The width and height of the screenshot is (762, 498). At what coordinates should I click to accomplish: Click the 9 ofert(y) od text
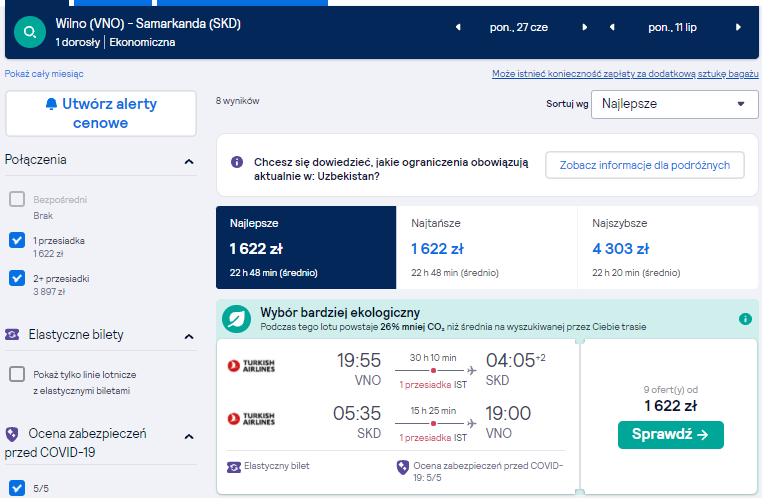pyautogui.click(x=671, y=390)
